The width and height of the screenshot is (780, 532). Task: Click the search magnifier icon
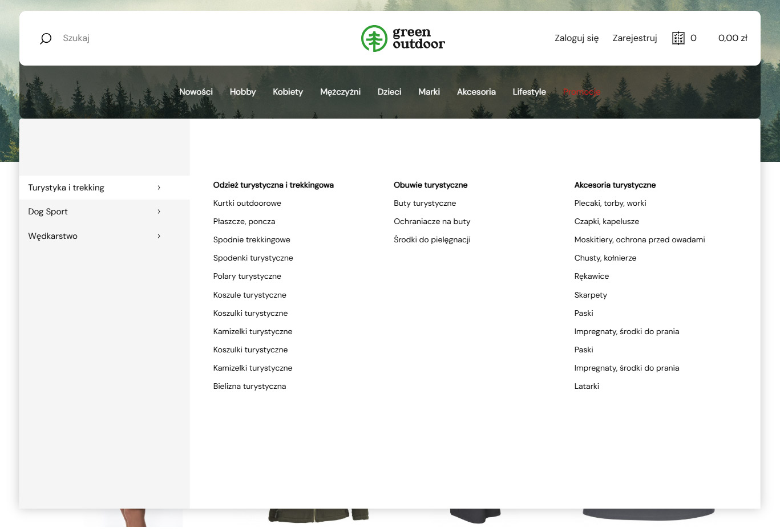pos(46,38)
